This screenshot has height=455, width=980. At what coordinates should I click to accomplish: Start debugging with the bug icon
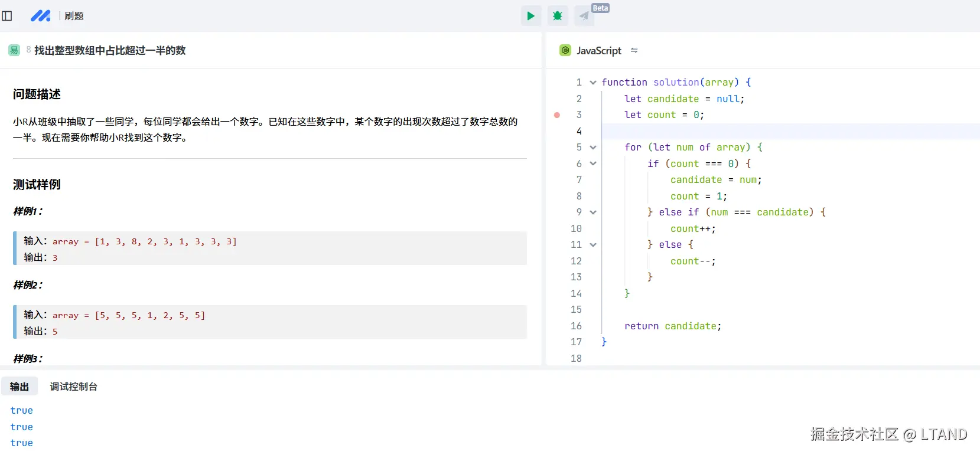coord(557,16)
